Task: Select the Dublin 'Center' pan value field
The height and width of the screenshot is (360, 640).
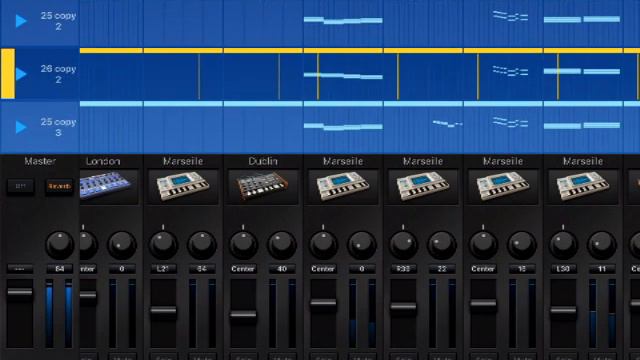Action: tap(243, 269)
